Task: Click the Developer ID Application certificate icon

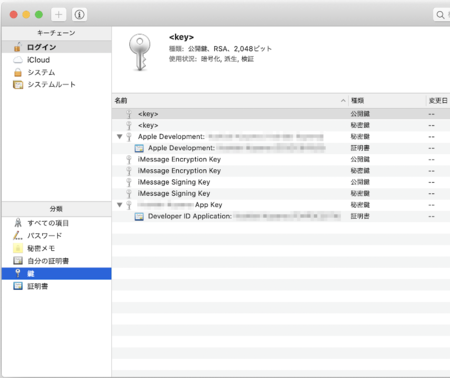Action: tap(139, 216)
